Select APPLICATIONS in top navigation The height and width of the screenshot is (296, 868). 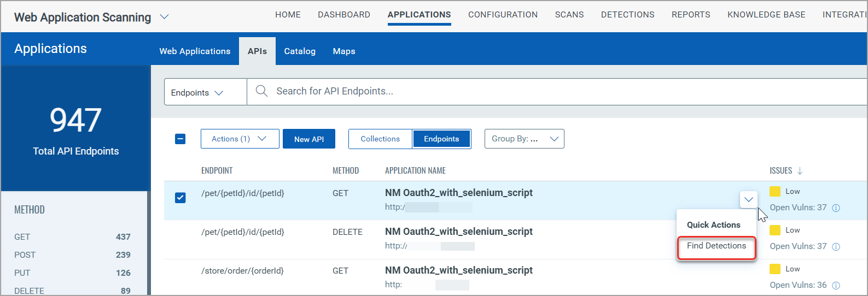click(x=419, y=15)
